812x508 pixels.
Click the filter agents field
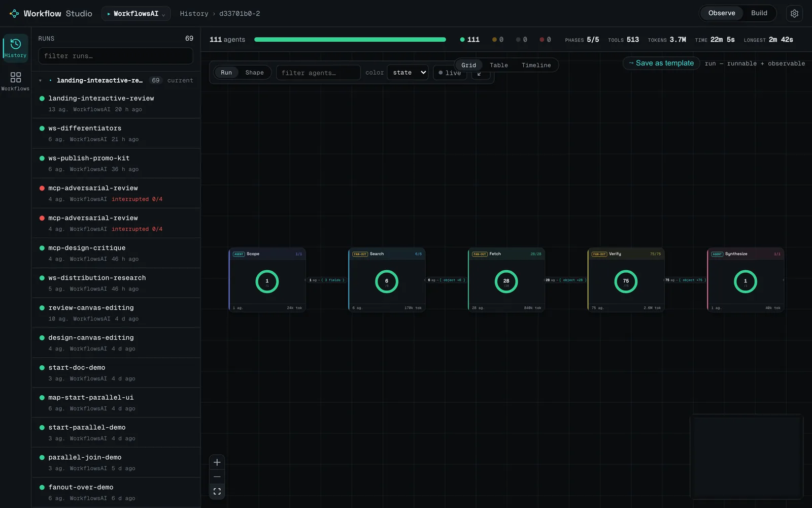click(318, 73)
